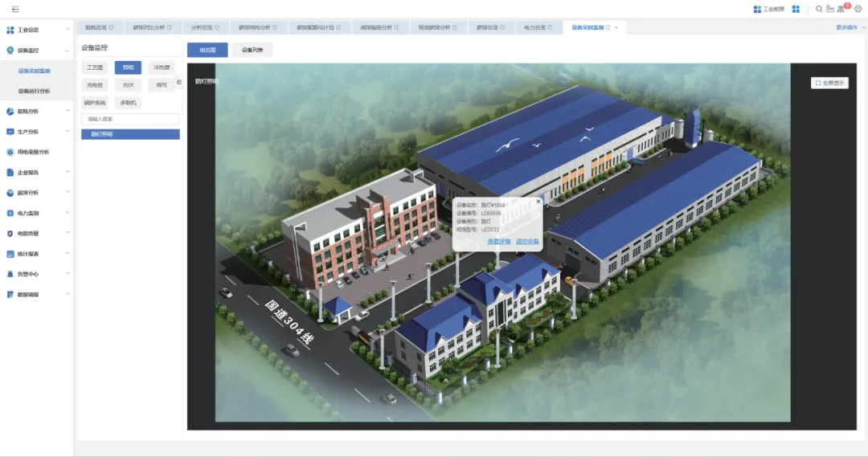
Task: Select the 工艺图 category filter
Action: pos(95,67)
